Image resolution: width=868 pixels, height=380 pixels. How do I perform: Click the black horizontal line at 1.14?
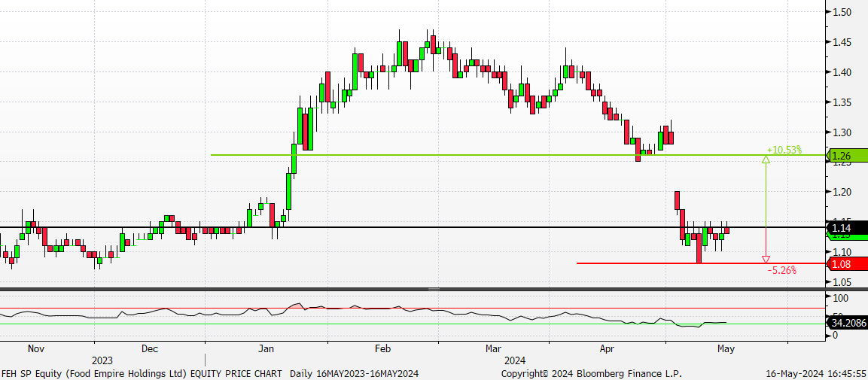tap(413, 227)
